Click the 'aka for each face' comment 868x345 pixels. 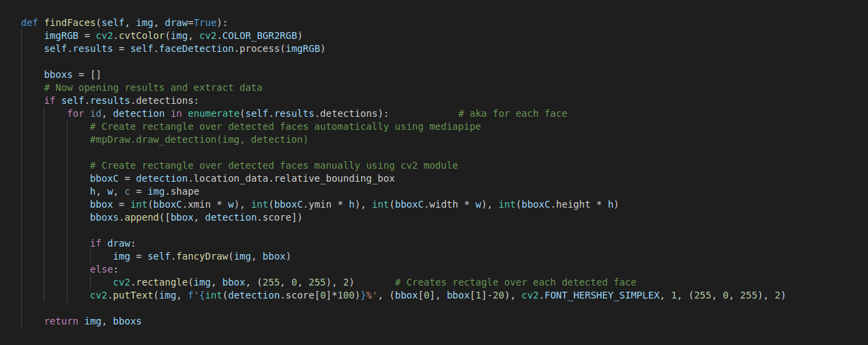[512, 113]
